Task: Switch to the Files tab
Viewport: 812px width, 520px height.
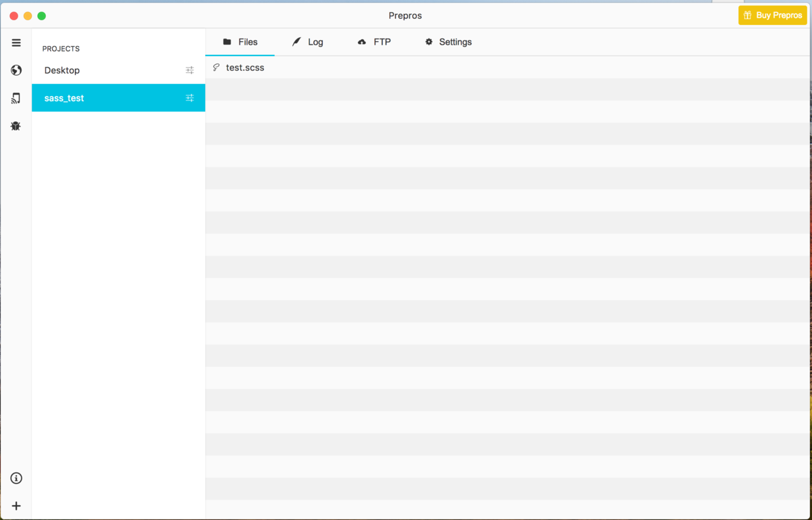Action: coord(240,42)
